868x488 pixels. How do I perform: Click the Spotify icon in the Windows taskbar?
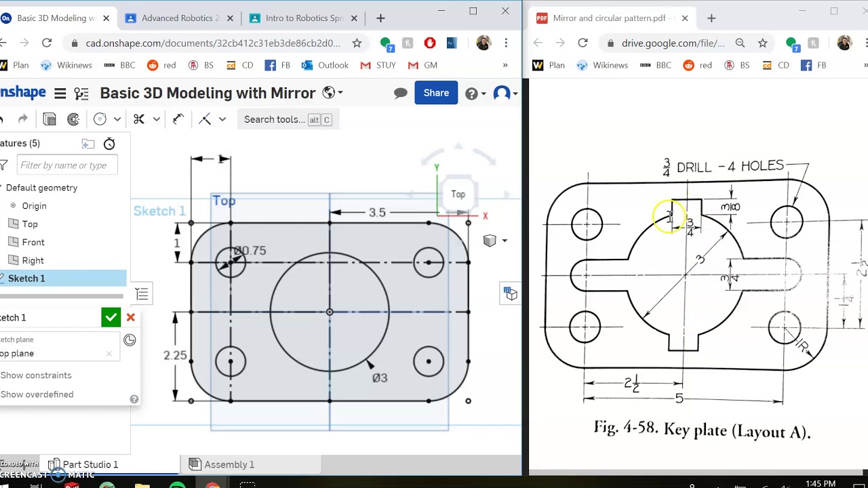(177, 485)
